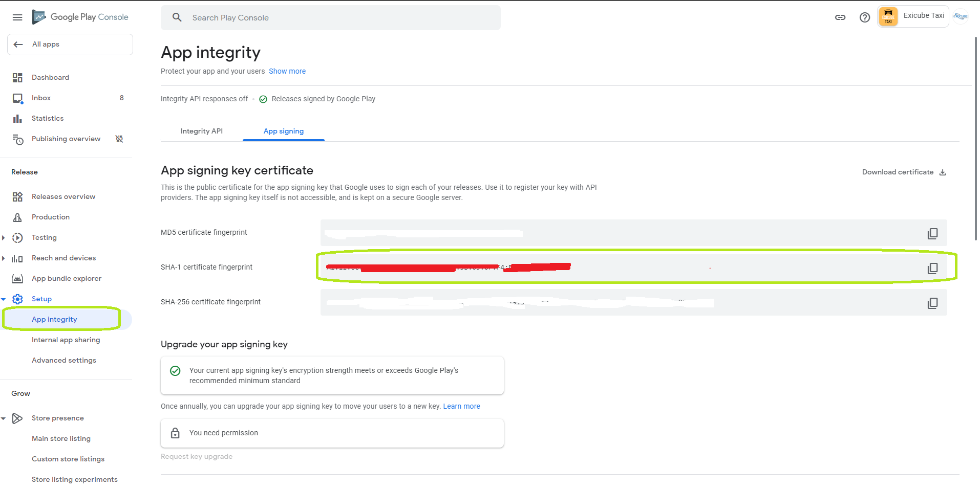The height and width of the screenshot is (489, 980).
Task: Click the Search Play Console field
Action: click(330, 17)
